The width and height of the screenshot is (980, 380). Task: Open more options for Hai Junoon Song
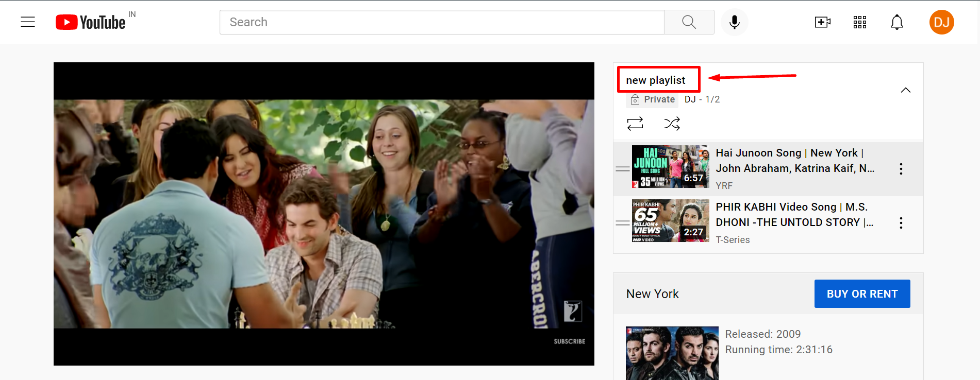coord(901,169)
